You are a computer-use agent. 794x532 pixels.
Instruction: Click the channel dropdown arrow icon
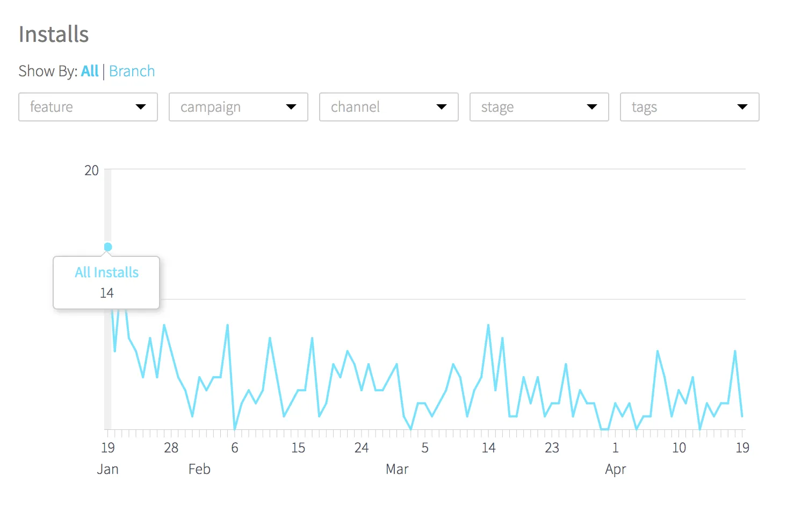point(442,107)
